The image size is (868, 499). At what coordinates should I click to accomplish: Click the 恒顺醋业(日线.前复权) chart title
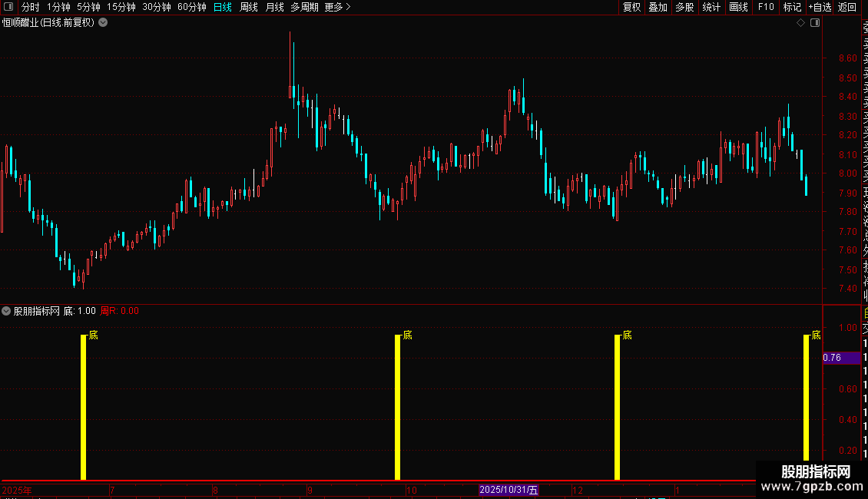coord(48,23)
